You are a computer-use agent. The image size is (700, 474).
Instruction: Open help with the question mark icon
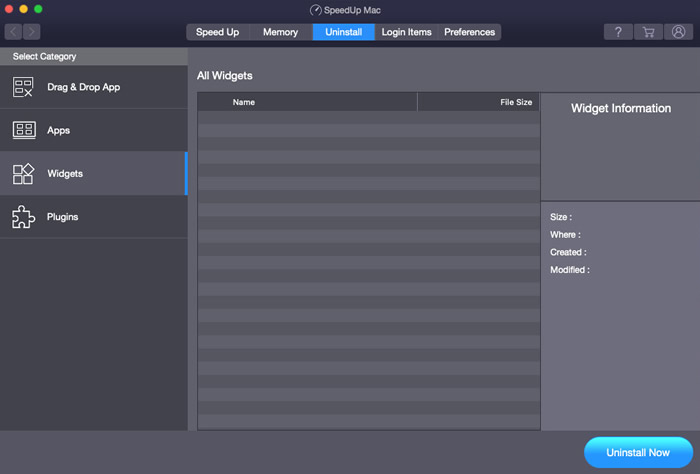(618, 32)
